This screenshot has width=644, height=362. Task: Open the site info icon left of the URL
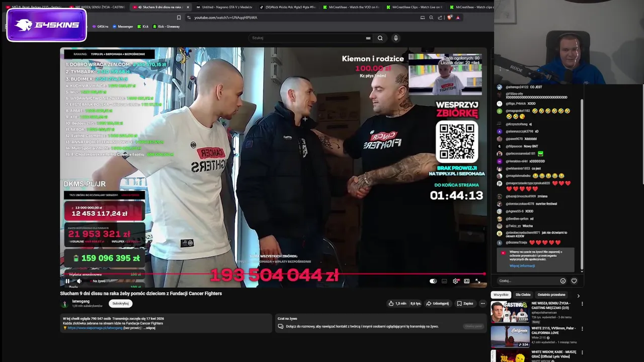point(189,18)
